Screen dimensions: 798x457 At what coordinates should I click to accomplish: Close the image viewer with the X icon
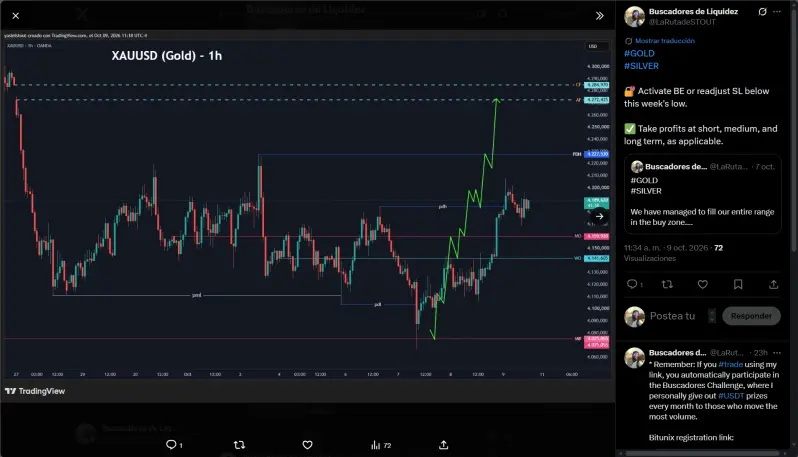[x=16, y=16]
